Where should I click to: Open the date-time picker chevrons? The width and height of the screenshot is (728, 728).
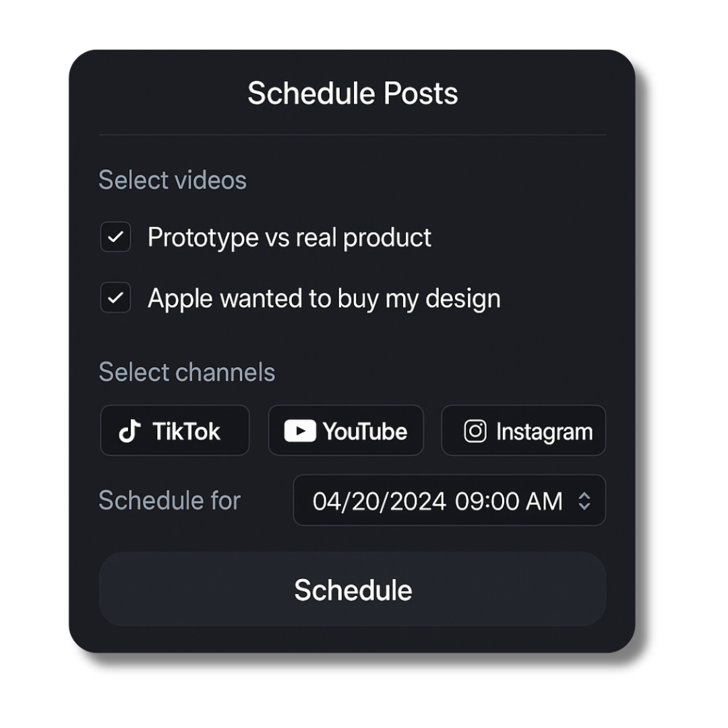coord(584,501)
